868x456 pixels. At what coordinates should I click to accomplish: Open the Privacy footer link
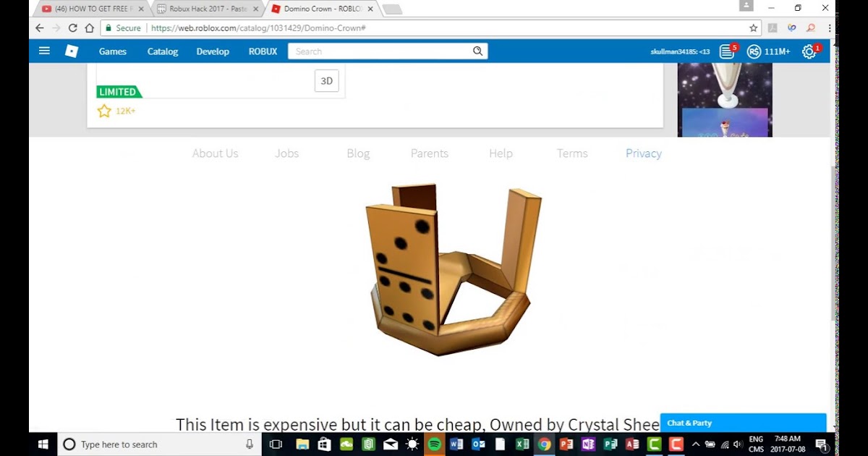[644, 153]
